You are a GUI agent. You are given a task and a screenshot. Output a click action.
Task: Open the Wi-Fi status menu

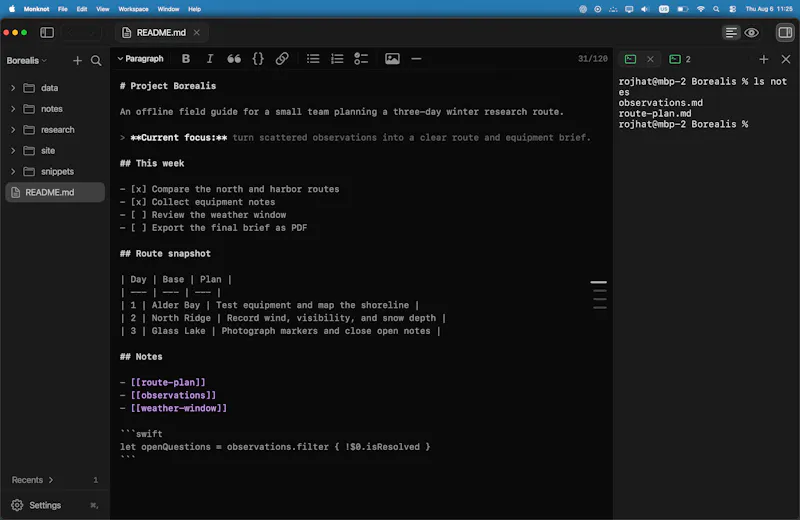pos(701,9)
